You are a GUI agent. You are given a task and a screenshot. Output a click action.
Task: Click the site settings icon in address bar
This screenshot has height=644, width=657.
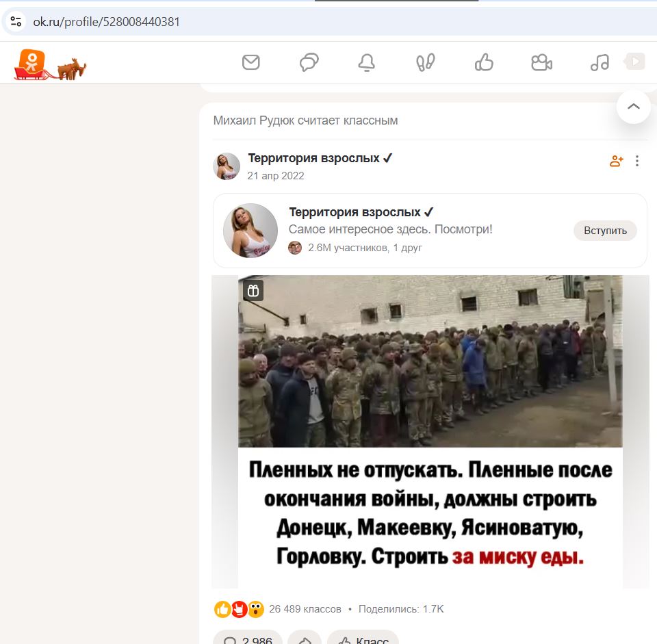coord(16,21)
